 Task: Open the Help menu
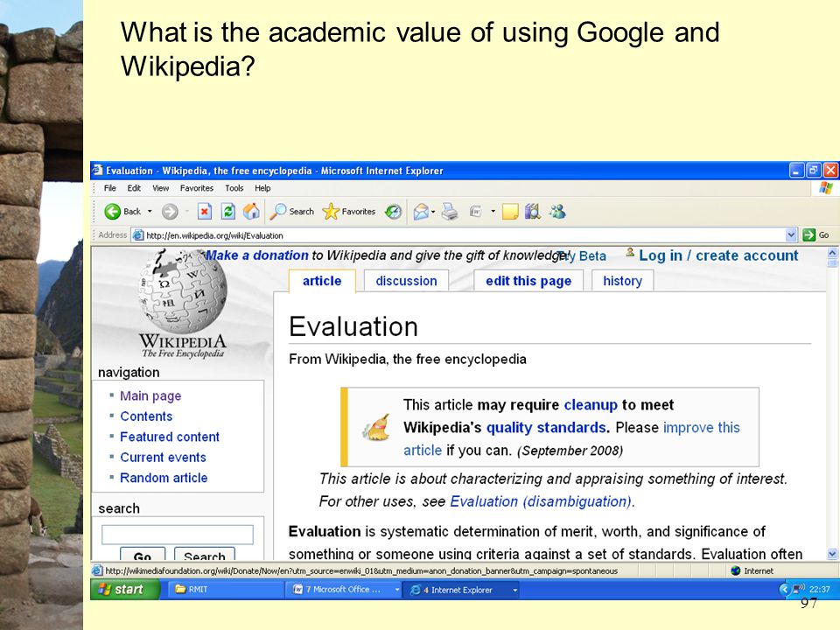coord(262,188)
